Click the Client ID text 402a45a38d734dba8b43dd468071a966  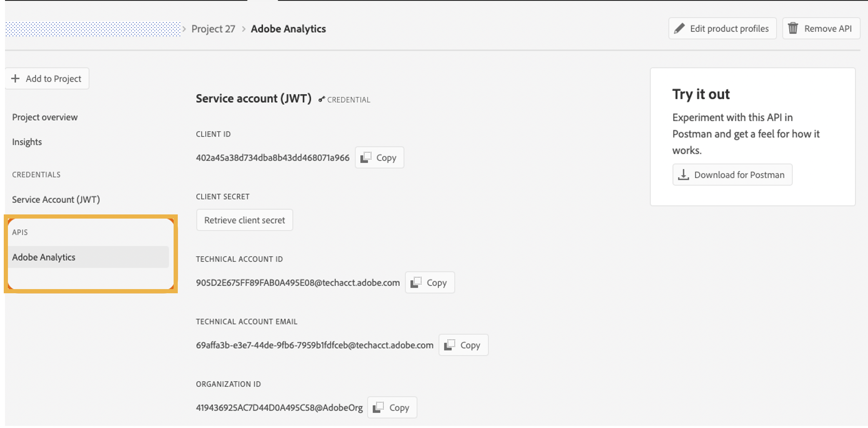point(273,158)
